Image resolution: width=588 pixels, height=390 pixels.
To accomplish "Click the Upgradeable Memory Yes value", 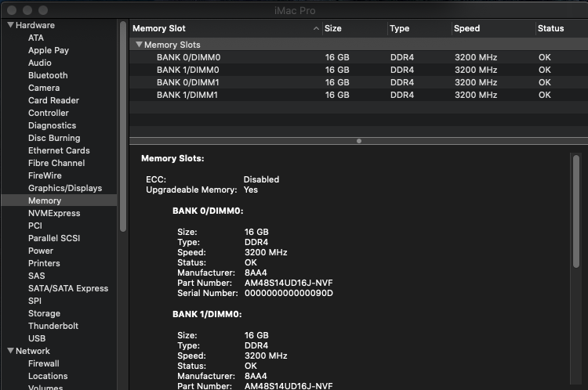I will 251,190.
